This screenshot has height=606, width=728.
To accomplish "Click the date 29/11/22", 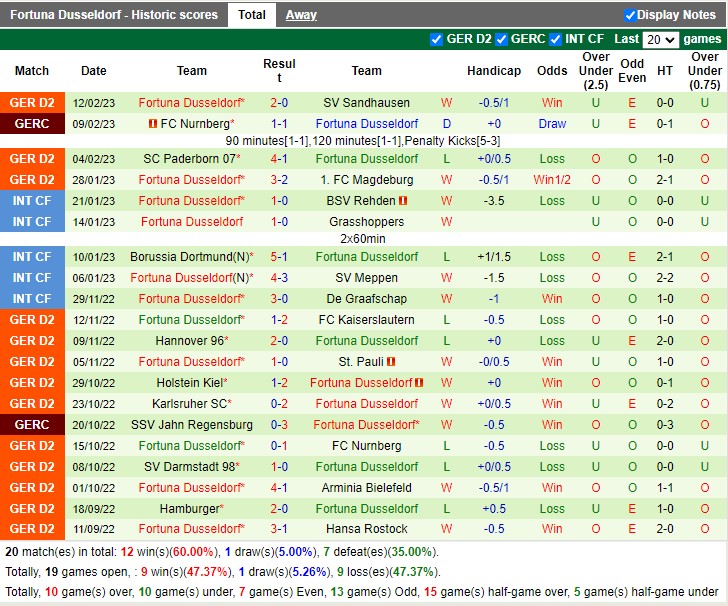I will [x=93, y=299].
